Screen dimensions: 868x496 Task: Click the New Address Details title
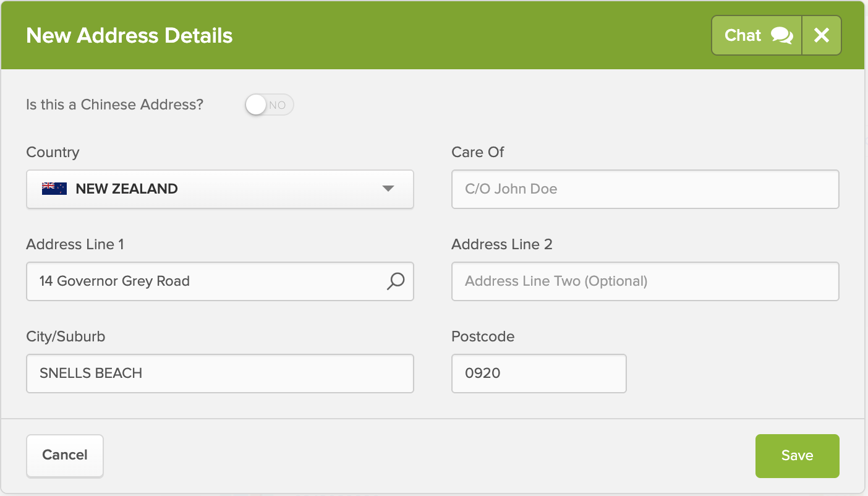point(129,36)
